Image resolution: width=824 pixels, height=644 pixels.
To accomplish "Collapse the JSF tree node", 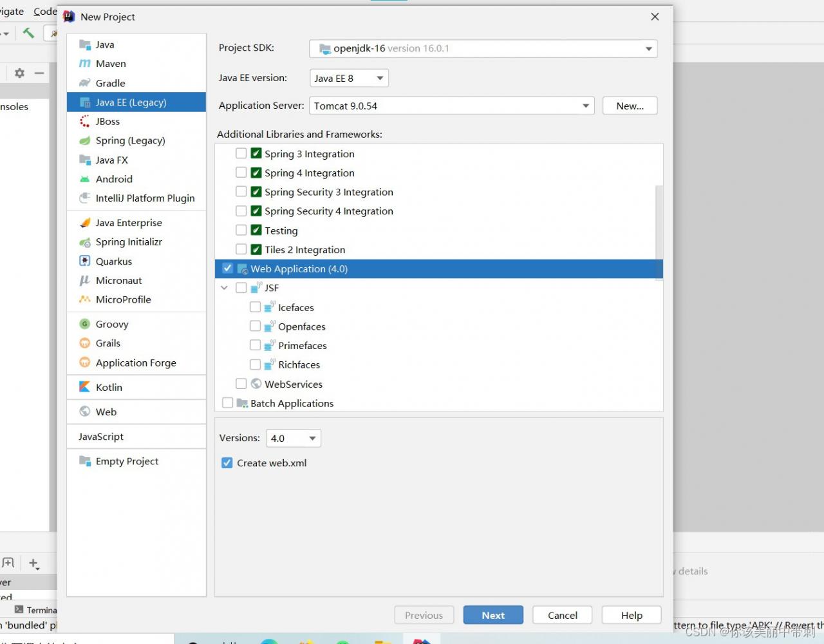I will pos(224,288).
